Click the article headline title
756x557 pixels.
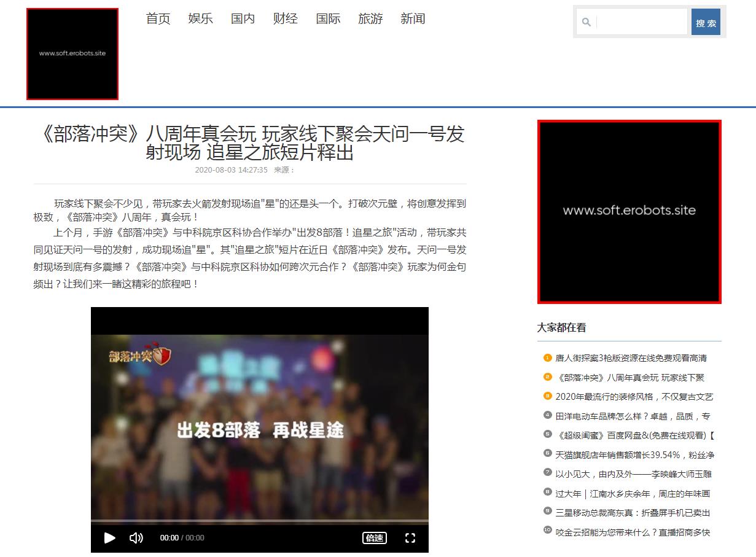tap(250, 142)
